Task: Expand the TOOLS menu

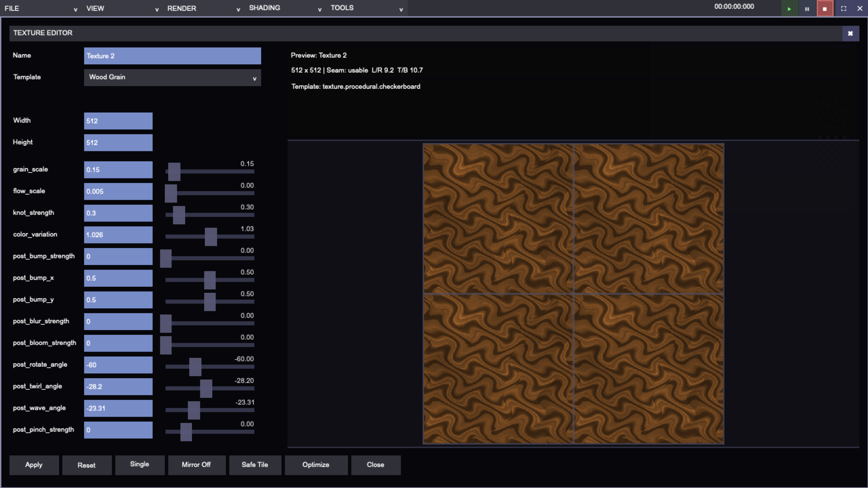Action: coord(367,8)
